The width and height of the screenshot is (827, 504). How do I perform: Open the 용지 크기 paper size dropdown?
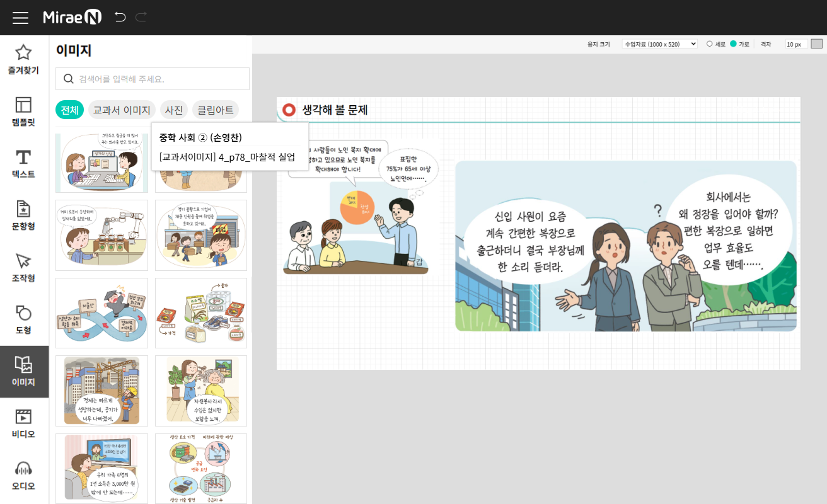coord(659,44)
